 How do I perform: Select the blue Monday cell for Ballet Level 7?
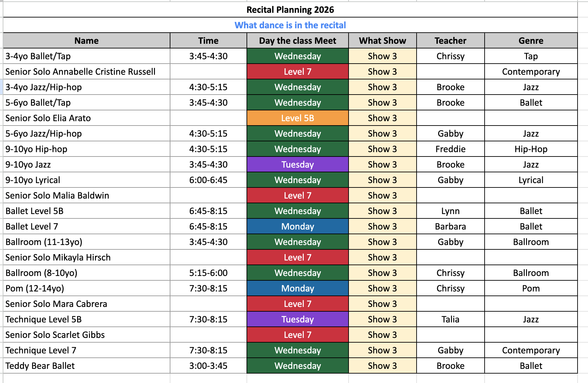[x=297, y=227]
